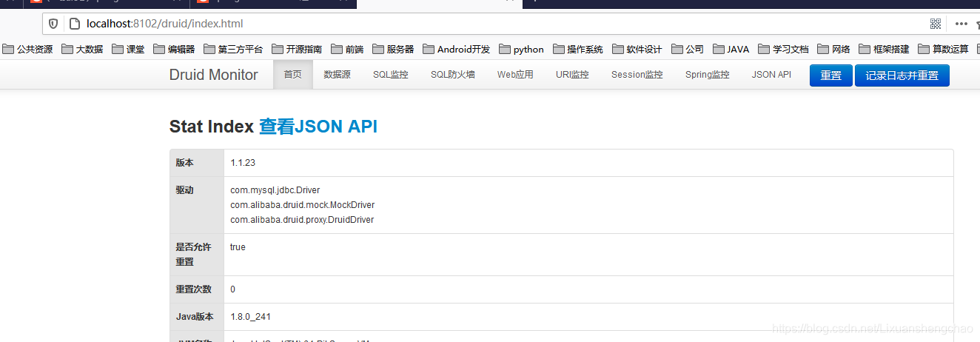The image size is (980, 342).
Task: Open the page actions ellipsis menu
Action: point(961,24)
